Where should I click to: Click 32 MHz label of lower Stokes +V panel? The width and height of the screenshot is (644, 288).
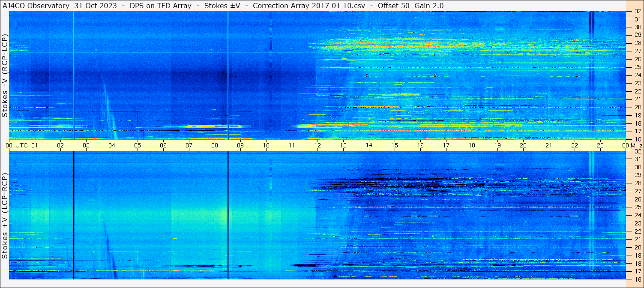637,151
